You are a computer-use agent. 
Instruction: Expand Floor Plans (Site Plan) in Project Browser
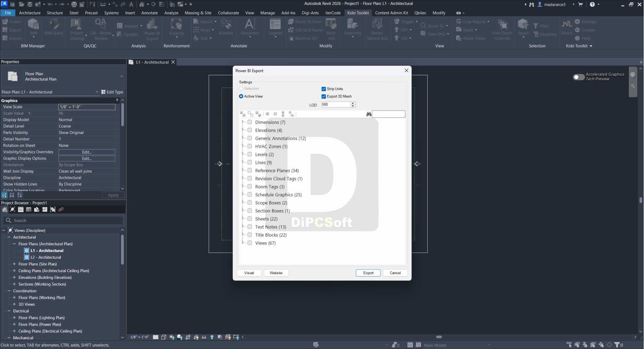(14, 264)
